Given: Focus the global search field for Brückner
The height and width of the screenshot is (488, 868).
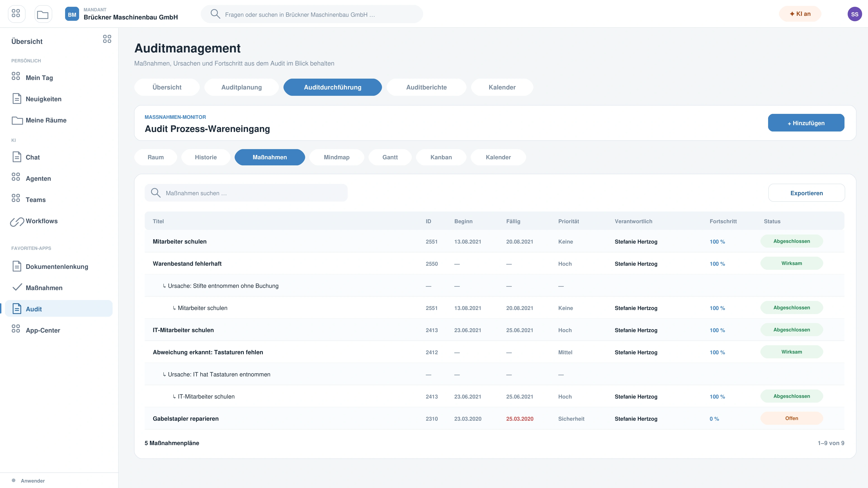Looking at the screenshot, I should pos(312,14).
